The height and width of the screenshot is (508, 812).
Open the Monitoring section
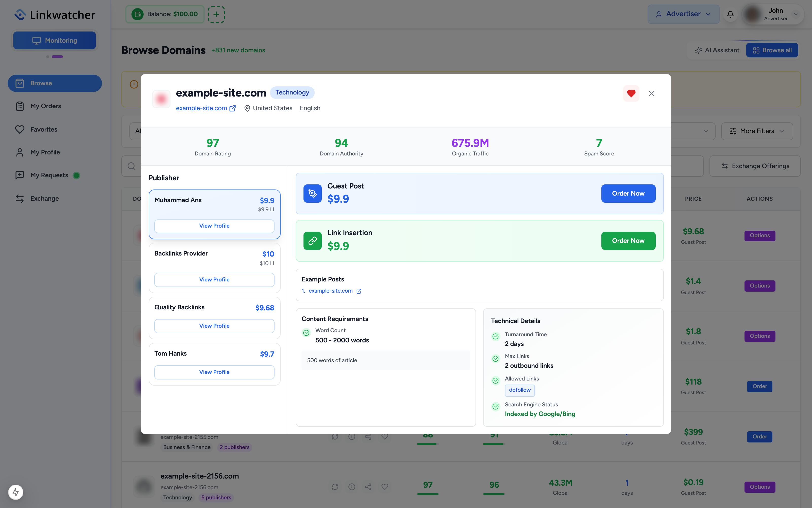click(x=54, y=40)
